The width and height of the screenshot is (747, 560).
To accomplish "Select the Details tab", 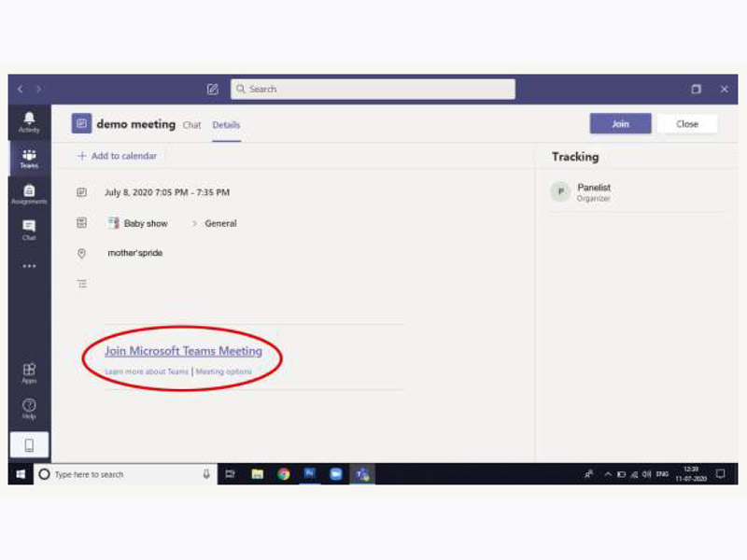I will coord(226,125).
